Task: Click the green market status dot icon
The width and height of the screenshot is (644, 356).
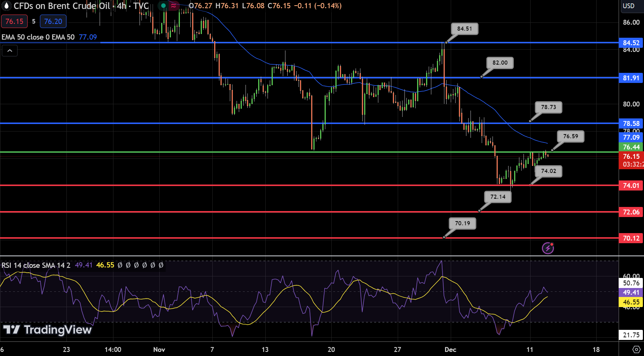Action: (163, 6)
